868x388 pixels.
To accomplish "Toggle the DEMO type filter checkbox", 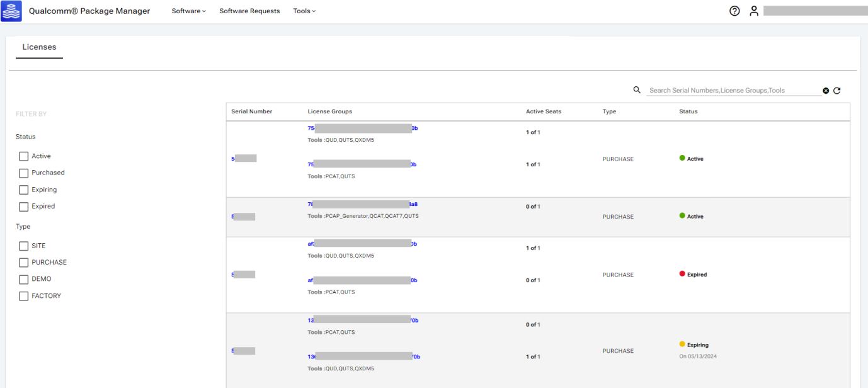I will (24, 279).
